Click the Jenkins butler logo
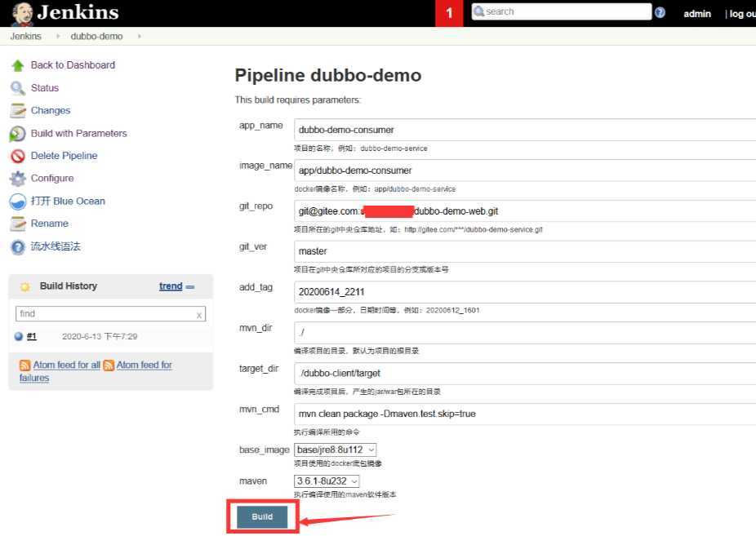This screenshot has width=756, height=536. pos(22,14)
